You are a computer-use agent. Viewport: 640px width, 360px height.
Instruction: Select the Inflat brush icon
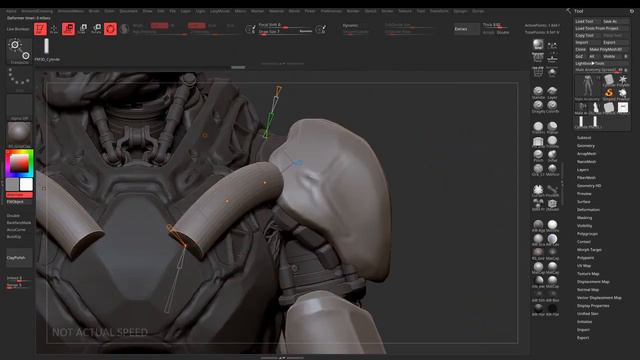(x=552, y=156)
